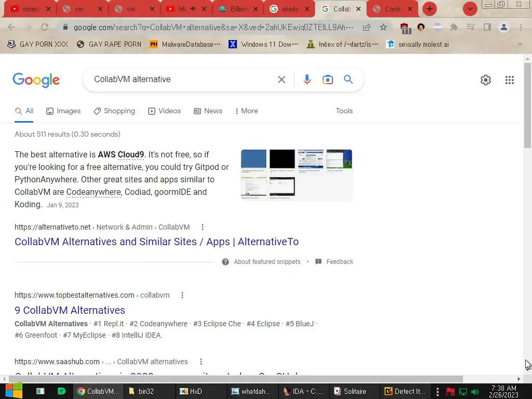Image resolution: width=532 pixels, height=399 pixels.
Task: Go to Google home via the logo
Action: pyautogui.click(x=36, y=80)
